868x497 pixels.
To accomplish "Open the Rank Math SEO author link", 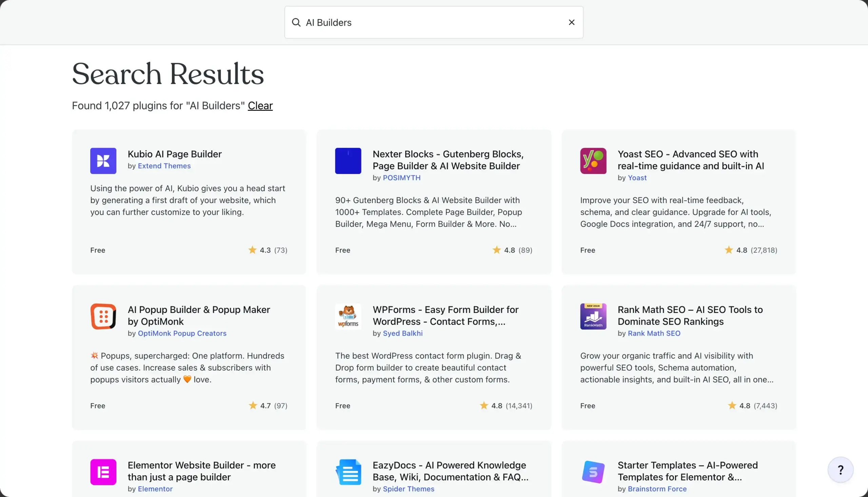I will [654, 334].
